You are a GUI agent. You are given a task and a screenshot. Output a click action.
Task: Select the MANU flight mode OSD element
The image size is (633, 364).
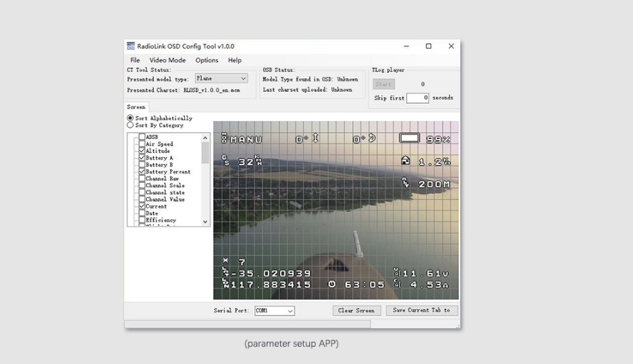click(x=242, y=140)
